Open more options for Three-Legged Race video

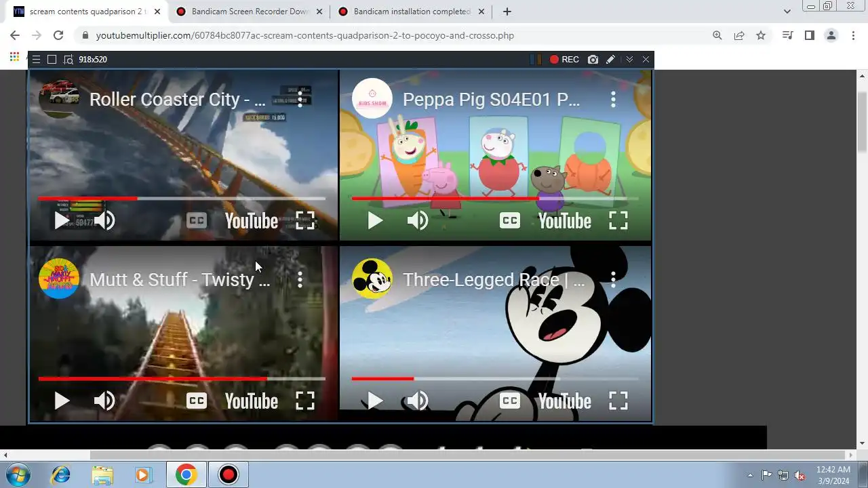point(613,279)
